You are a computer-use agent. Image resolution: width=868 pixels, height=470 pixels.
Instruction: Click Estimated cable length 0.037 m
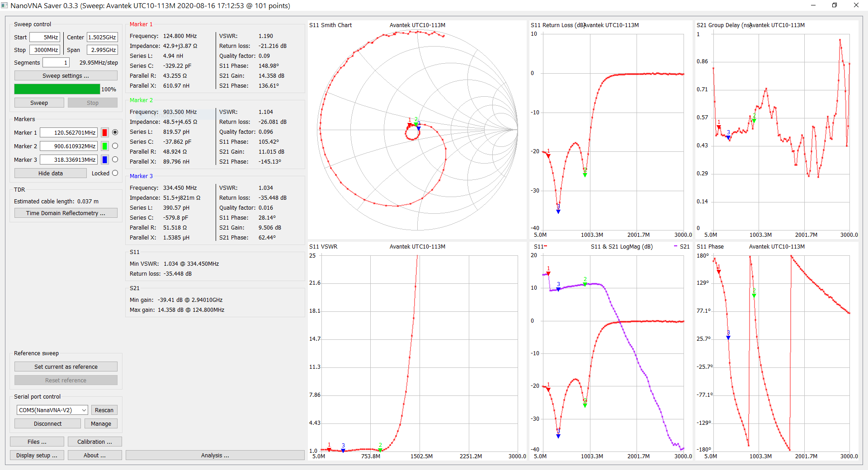pos(56,201)
